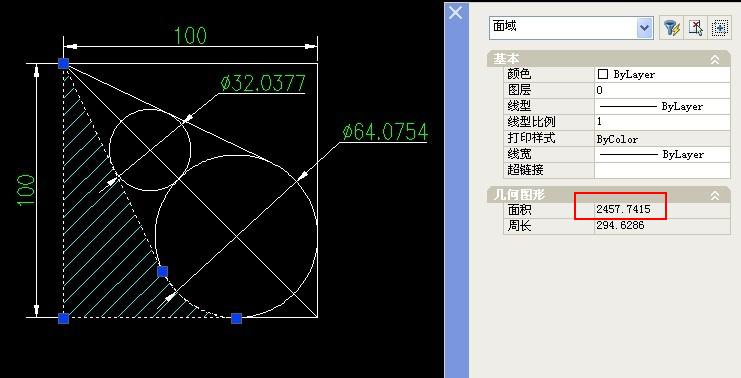
Task: Click the 线型比例 property label
Action: [x=531, y=122]
